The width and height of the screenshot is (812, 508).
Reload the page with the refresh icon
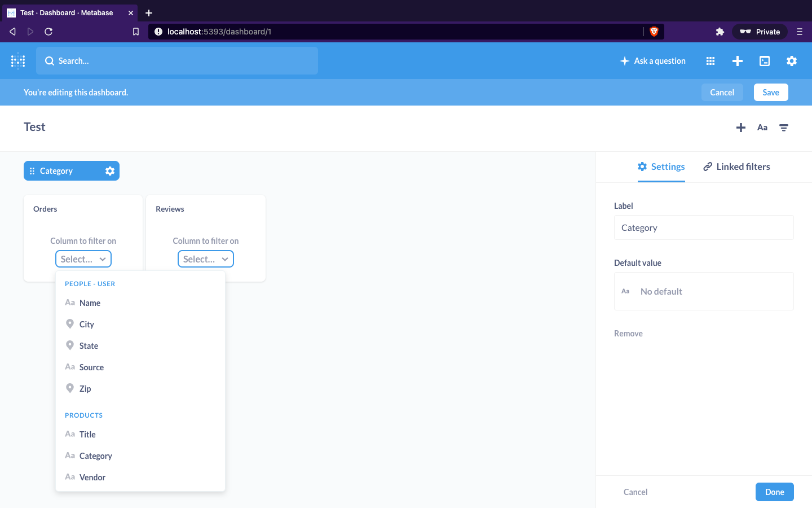click(x=48, y=32)
